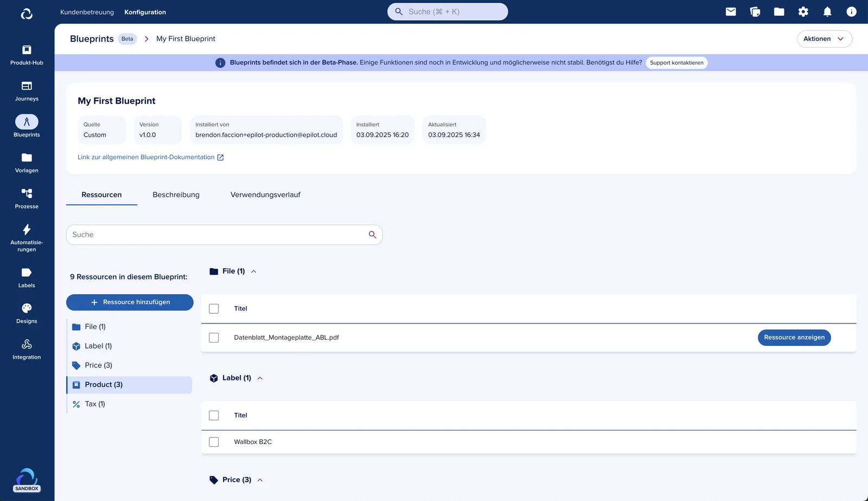Click the info icon in the beta banner

pos(220,63)
